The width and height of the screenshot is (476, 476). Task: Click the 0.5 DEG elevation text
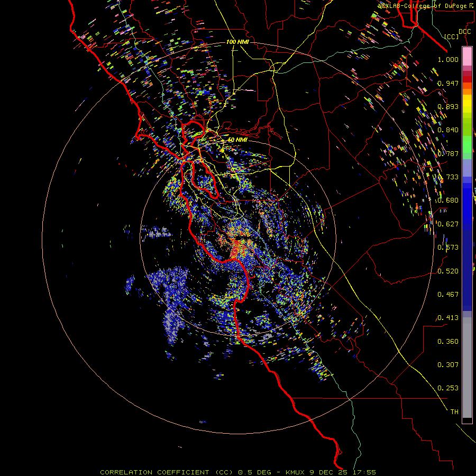coord(255,472)
